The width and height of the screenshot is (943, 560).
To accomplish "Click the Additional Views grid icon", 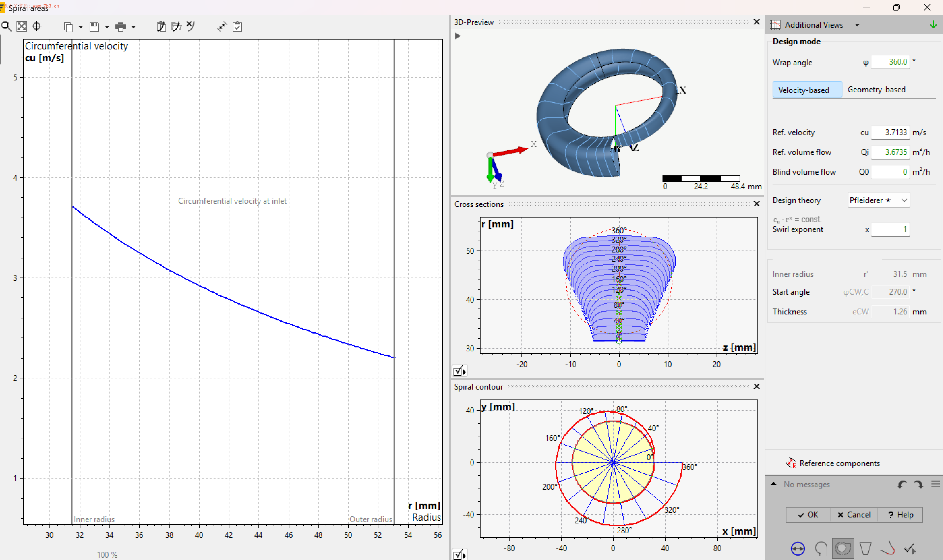I will point(775,25).
